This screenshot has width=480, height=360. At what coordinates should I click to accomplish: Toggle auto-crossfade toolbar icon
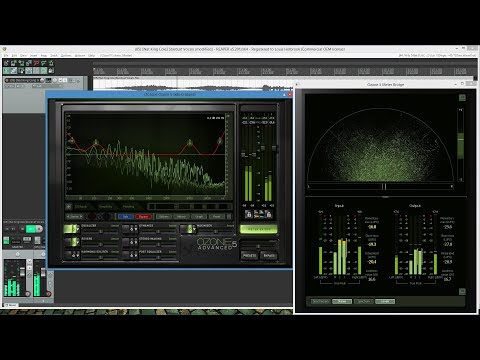6,71
